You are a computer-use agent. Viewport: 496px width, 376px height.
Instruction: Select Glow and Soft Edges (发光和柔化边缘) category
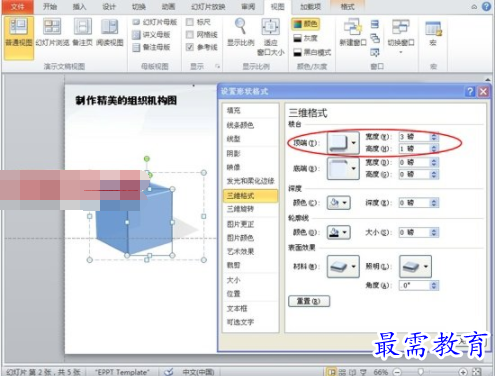(x=250, y=181)
